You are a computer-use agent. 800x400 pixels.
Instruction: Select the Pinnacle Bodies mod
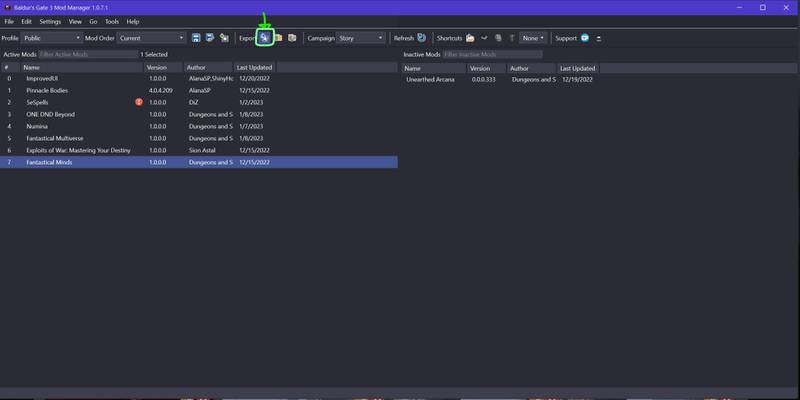click(199, 90)
